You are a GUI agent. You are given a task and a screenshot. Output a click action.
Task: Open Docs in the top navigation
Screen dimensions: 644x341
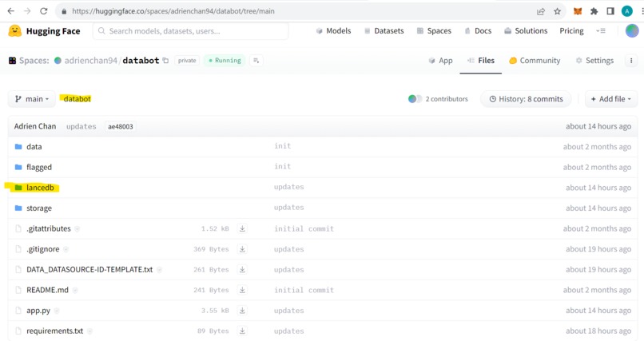[478, 31]
